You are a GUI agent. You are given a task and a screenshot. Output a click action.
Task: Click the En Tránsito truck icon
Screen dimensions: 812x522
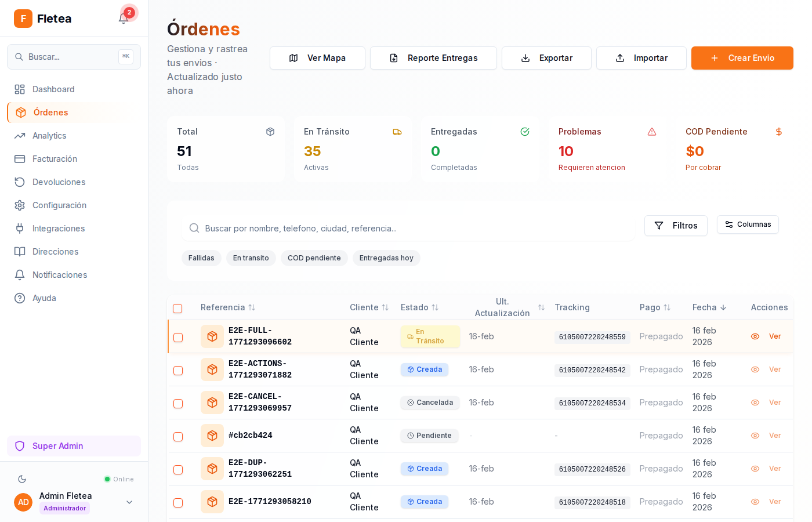click(x=397, y=132)
